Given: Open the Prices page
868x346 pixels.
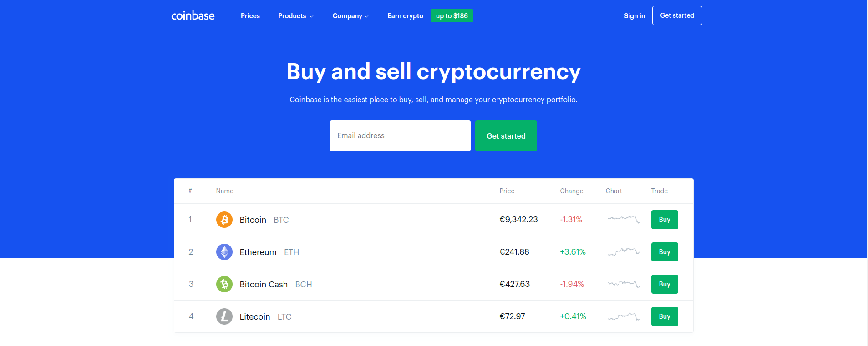Looking at the screenshot, I should coord(250,16).
